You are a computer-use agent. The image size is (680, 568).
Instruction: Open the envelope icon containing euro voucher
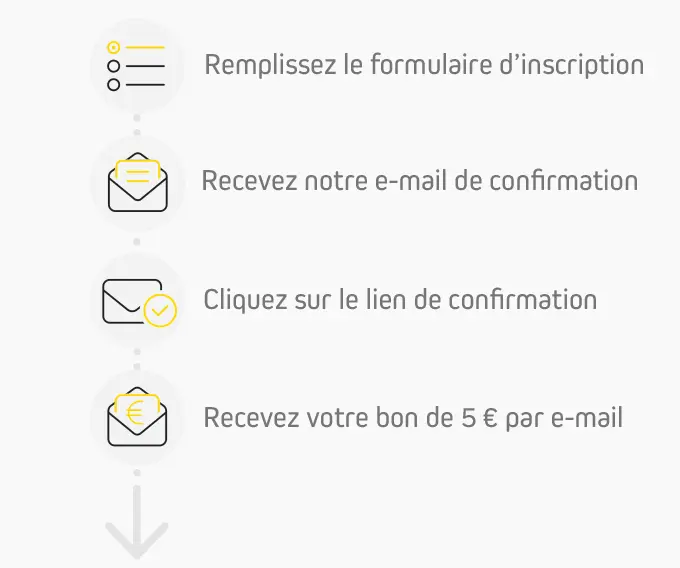coord(137,417)
